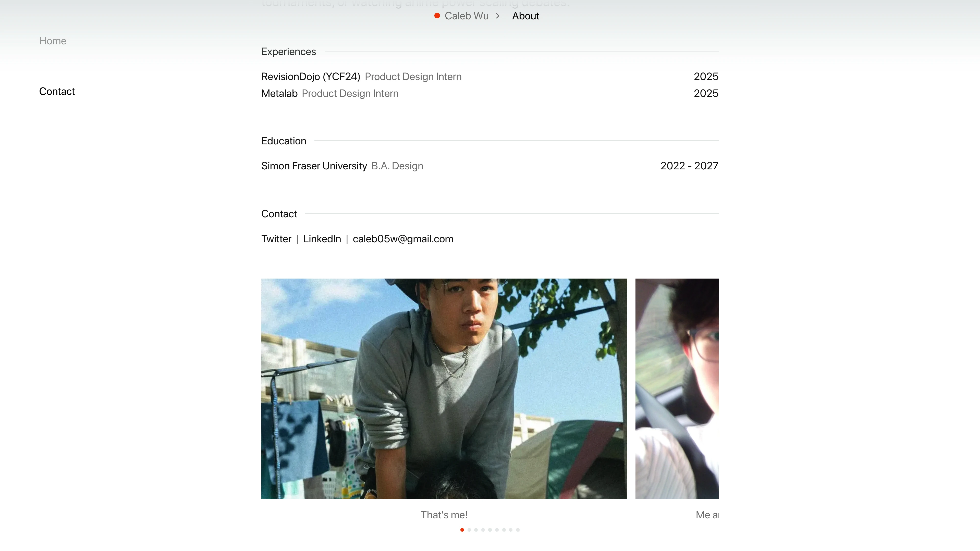Select the seventh carousel dot
Image resolution: width=980 pixels, height=551 pixels.
(x=504, y=530)
